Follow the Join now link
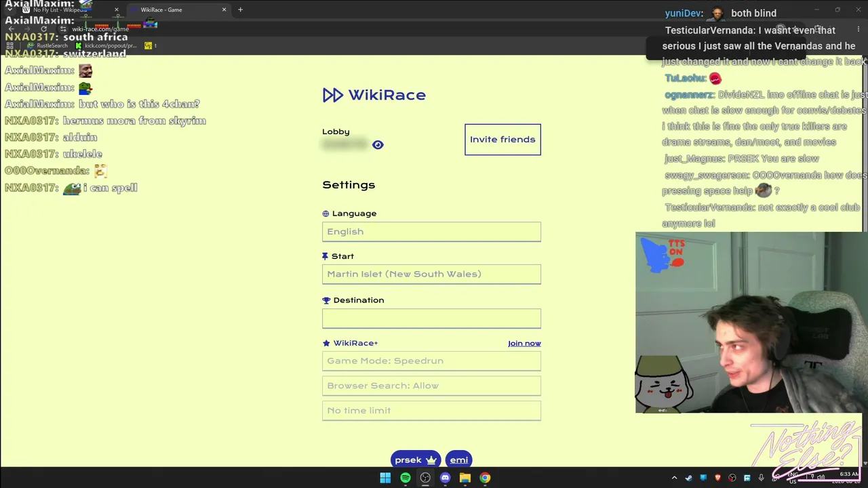The image size is (868, 488). tap(524, 343)
